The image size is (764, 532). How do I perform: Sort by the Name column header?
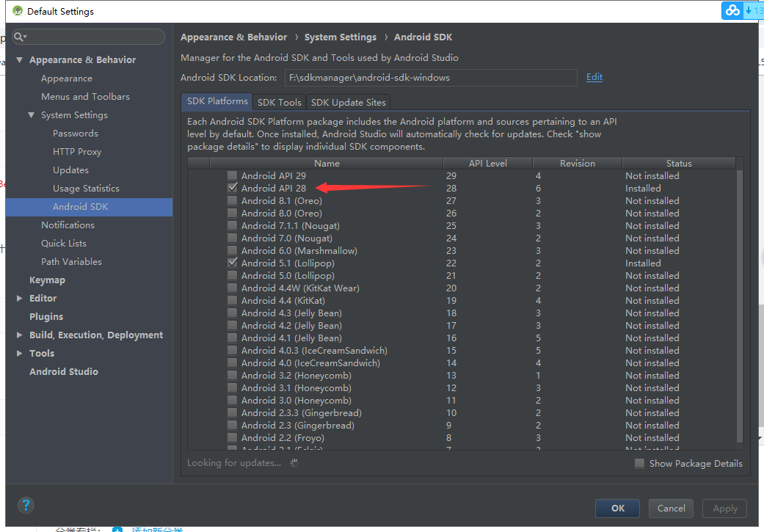point(327,163)
